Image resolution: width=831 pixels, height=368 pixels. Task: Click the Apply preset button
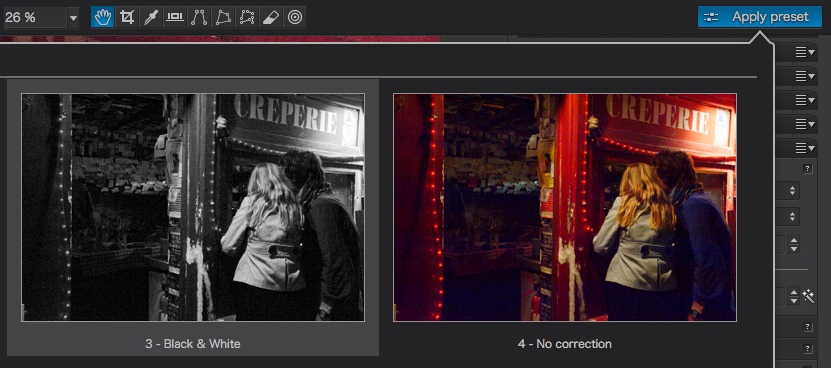click(x=759, y=17)
